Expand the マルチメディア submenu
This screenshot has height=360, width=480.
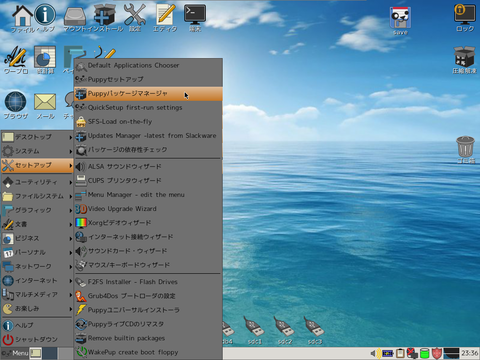(37, 294)
